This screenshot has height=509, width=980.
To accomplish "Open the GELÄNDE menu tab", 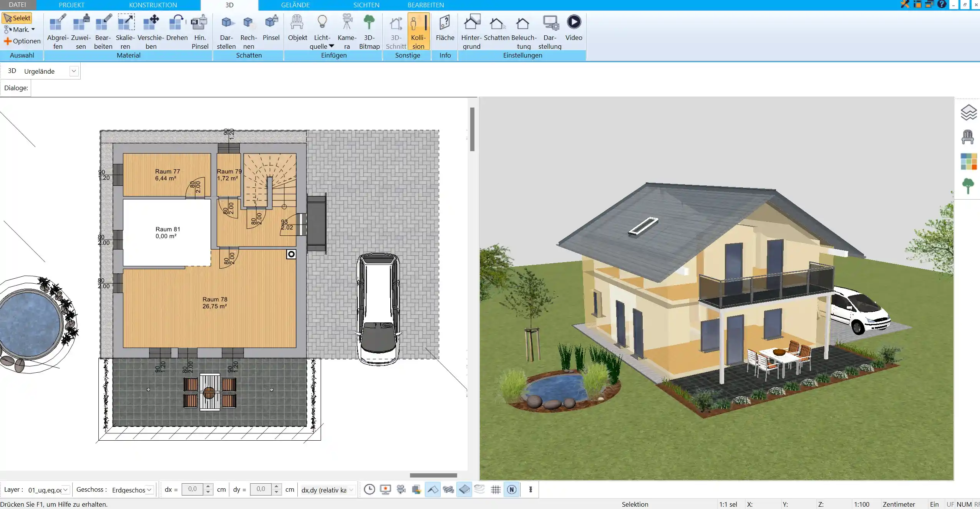I will [x=295, y=5].
